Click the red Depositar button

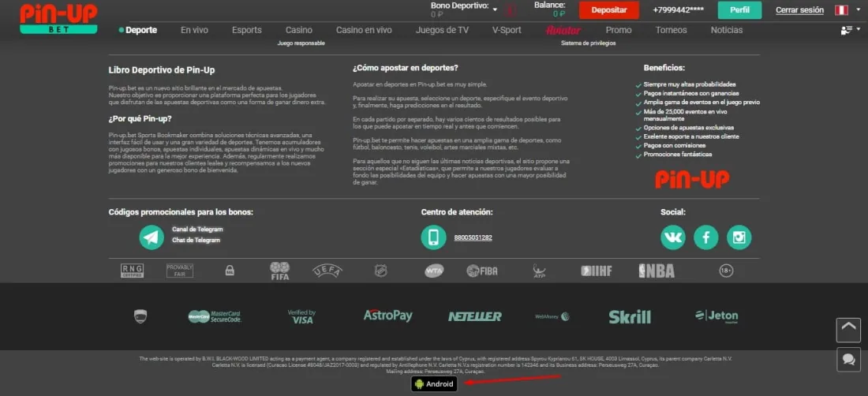click(x=609, y=10)
